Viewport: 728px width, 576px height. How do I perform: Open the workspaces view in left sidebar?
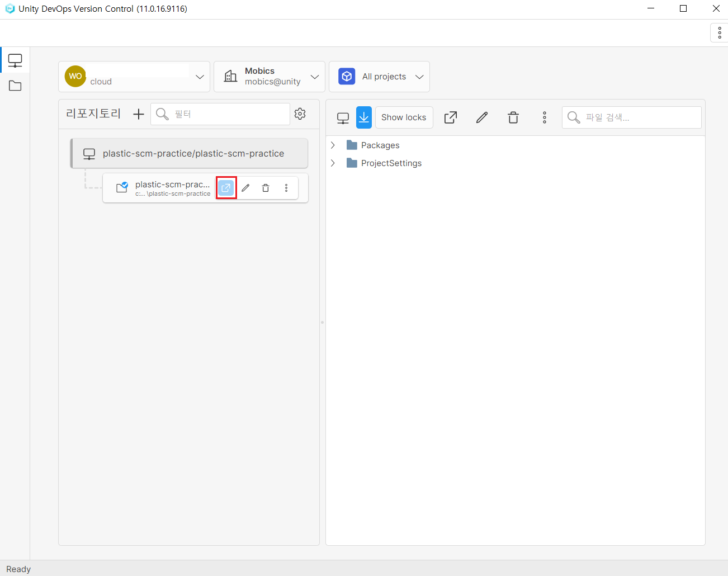[x=15, y=60]
